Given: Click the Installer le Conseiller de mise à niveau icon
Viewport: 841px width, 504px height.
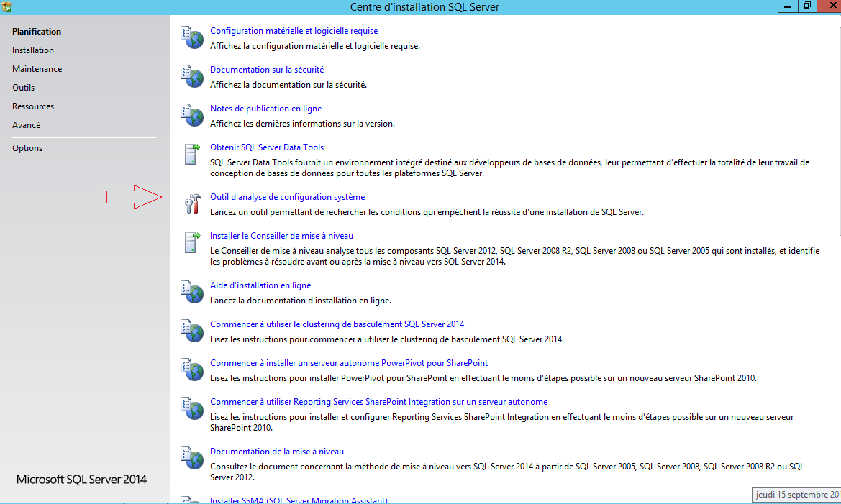Looking at the screenshot, I should pos(191,242).
